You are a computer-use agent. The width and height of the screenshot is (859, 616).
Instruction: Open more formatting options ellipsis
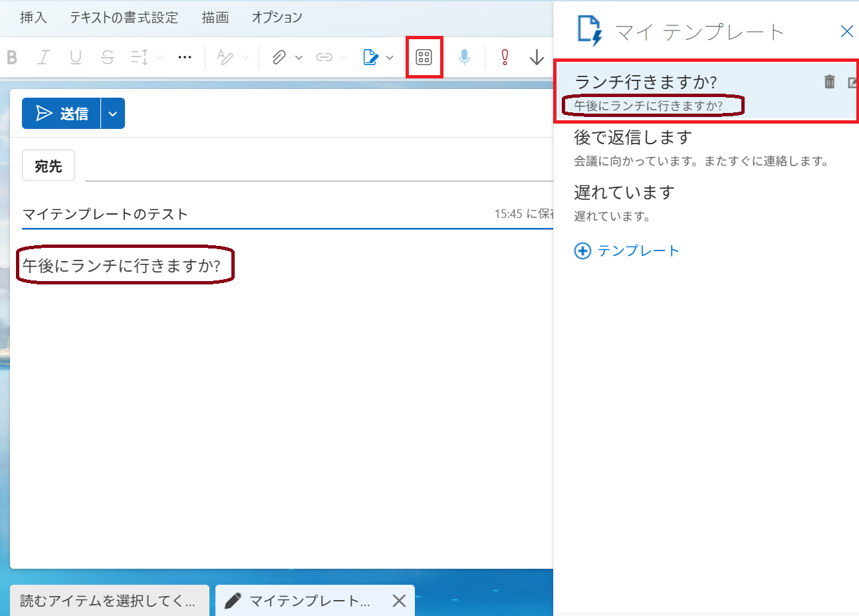(185, 57)
